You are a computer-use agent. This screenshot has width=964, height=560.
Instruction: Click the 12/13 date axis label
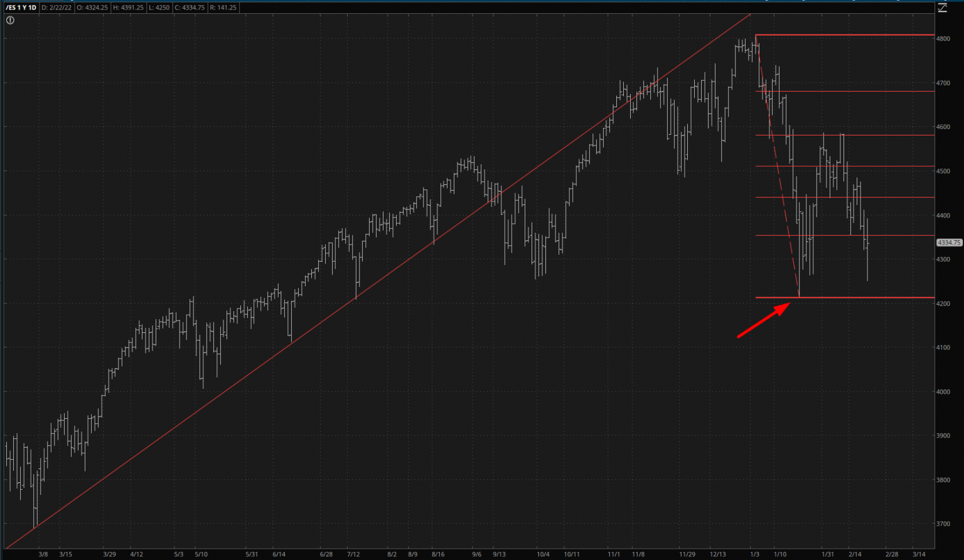[718, 554]
